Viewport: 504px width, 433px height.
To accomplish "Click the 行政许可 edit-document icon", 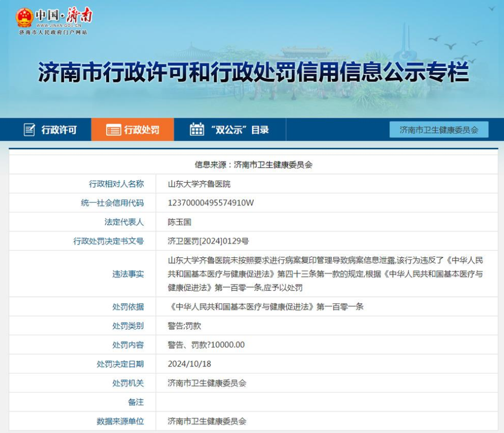I will tap(29, 130).
